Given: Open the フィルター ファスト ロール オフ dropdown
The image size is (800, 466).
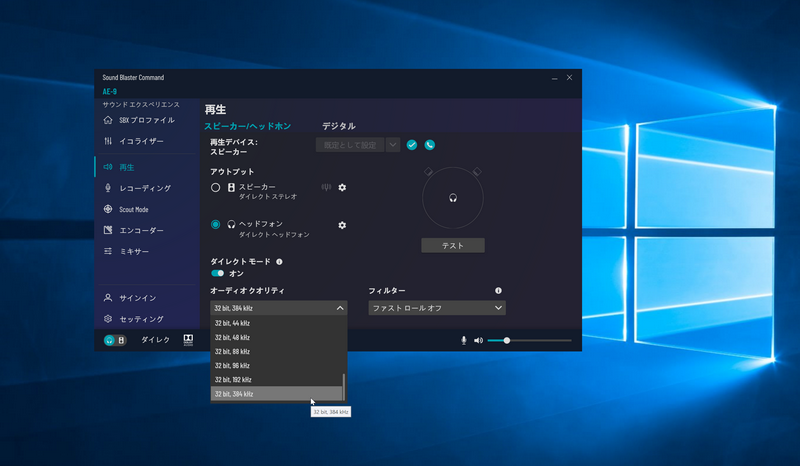Looking at the screenshot, I should pyautogui.click(x=437, y=308).
